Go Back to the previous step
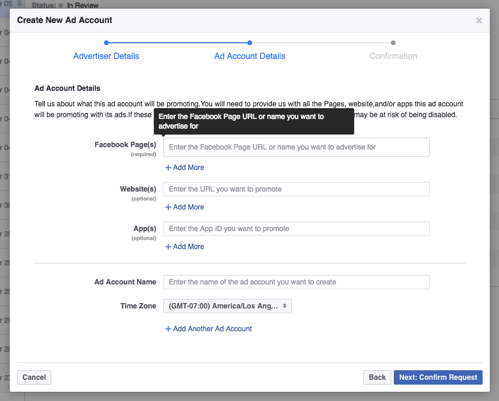 point(377,377)
